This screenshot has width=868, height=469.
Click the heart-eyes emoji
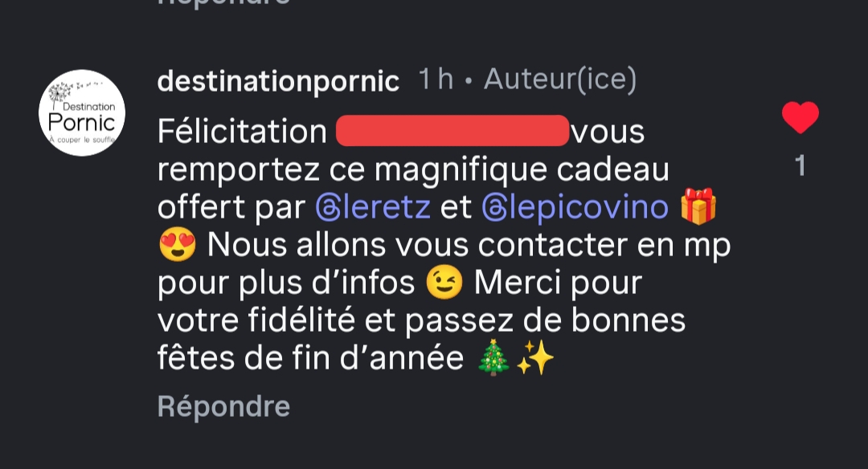[x=178, y=246]
